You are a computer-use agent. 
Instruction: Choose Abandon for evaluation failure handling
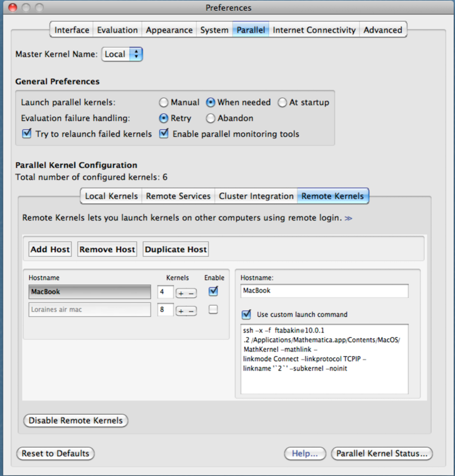[x=211, y=119]
